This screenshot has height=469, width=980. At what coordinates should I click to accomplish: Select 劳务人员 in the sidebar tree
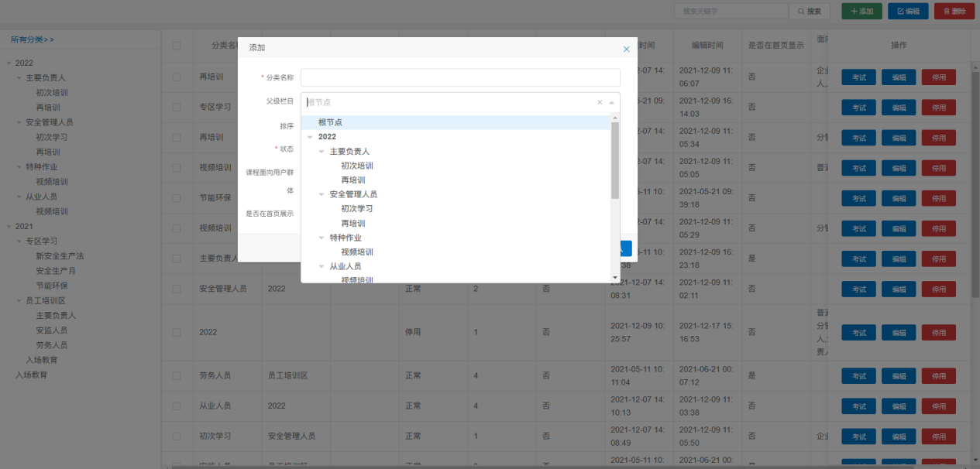(51, 345)
